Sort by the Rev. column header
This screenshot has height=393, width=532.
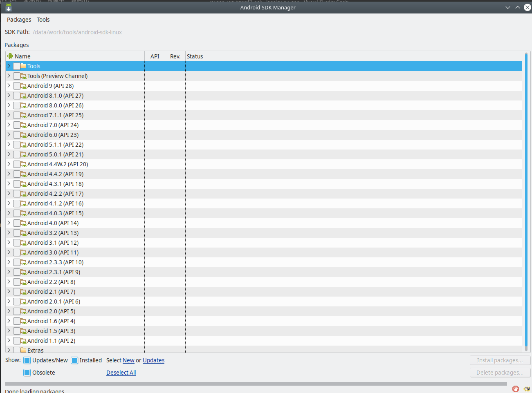click(175, 56)
